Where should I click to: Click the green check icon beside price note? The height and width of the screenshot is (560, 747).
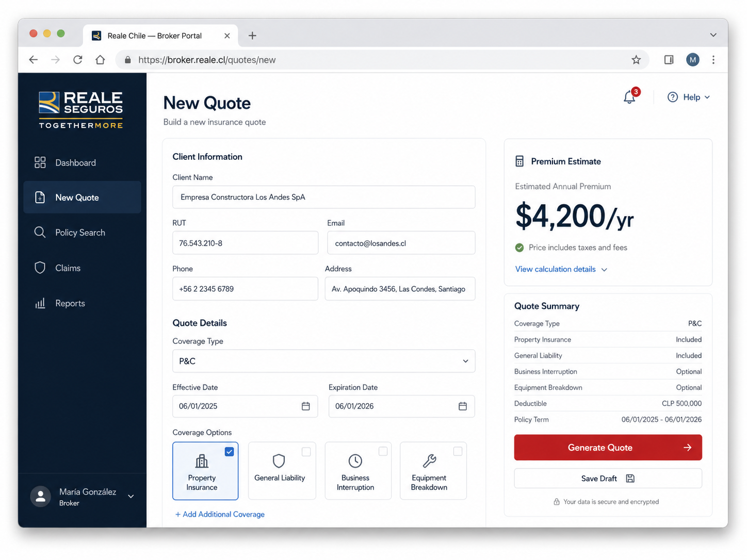coord(519,248)
